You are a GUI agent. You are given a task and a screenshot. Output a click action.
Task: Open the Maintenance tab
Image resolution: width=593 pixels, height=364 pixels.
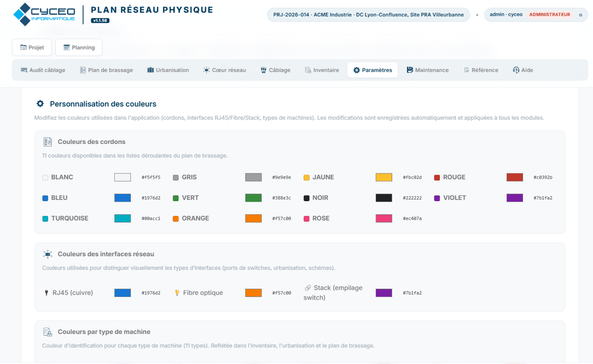(x=428, y=70)
